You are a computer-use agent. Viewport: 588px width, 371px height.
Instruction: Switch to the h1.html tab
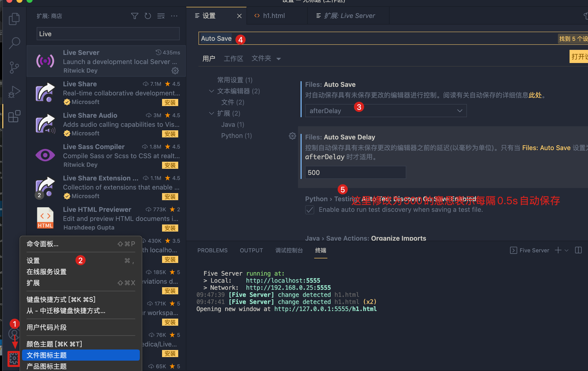tap(274, 15)
